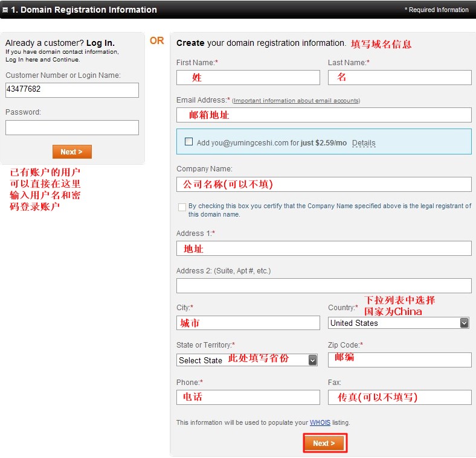Click the Last Name input field
This screenshot has height=458, width=476.
399,77
